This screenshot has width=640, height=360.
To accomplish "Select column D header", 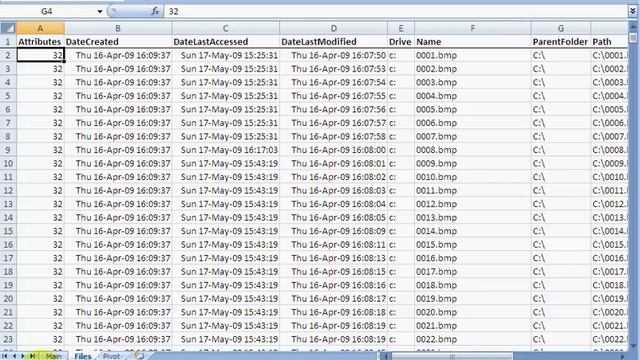I will coord(333,28).
